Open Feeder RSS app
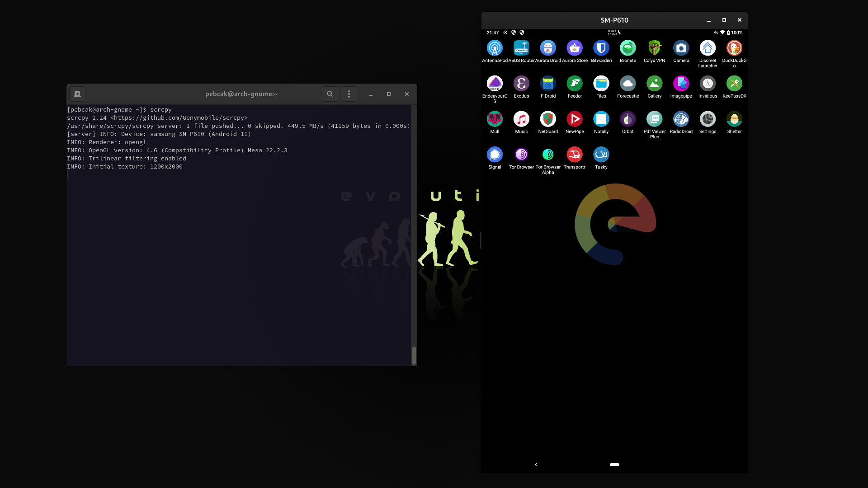This screenshot has height=488, width=868. pyautogui.click(x=575, y=84)
